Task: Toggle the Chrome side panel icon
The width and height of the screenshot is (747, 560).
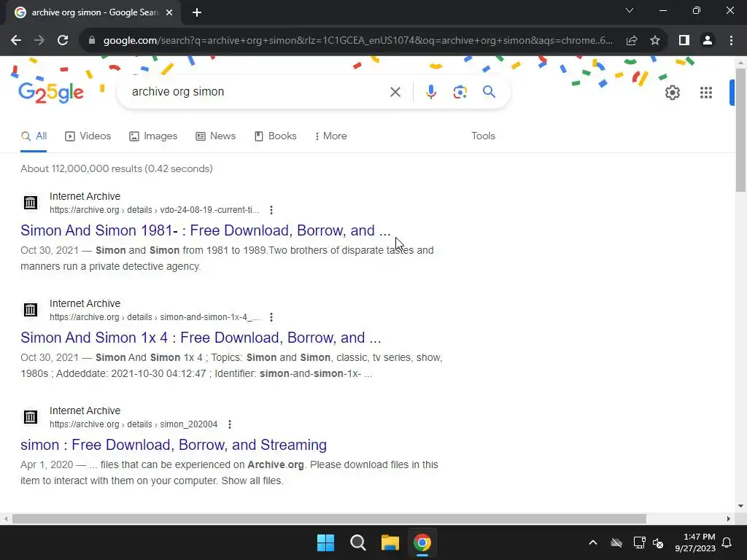Action: pos(684,41)
